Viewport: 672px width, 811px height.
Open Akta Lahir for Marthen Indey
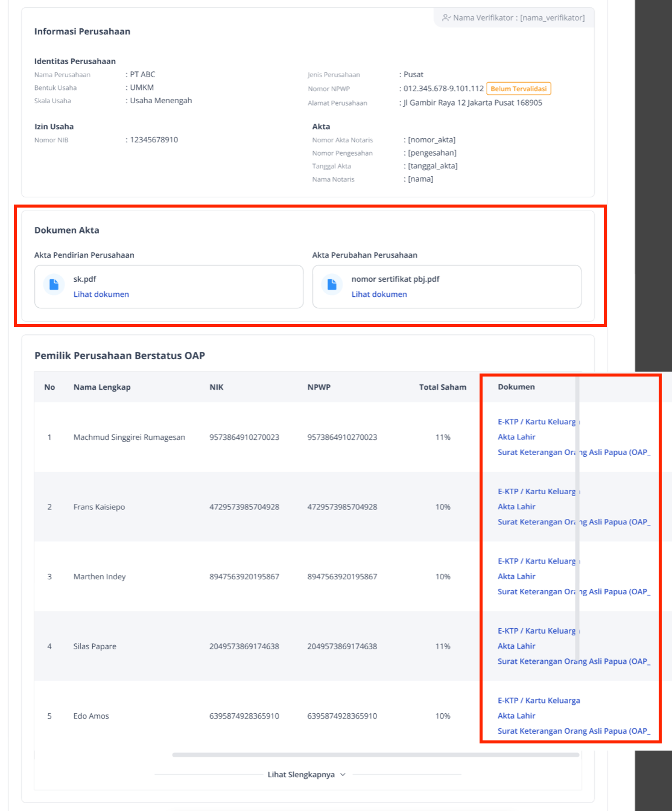(516, 576)
